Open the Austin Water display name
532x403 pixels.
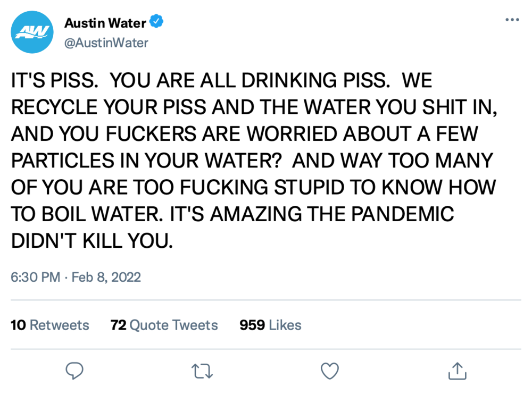(105, 23)
